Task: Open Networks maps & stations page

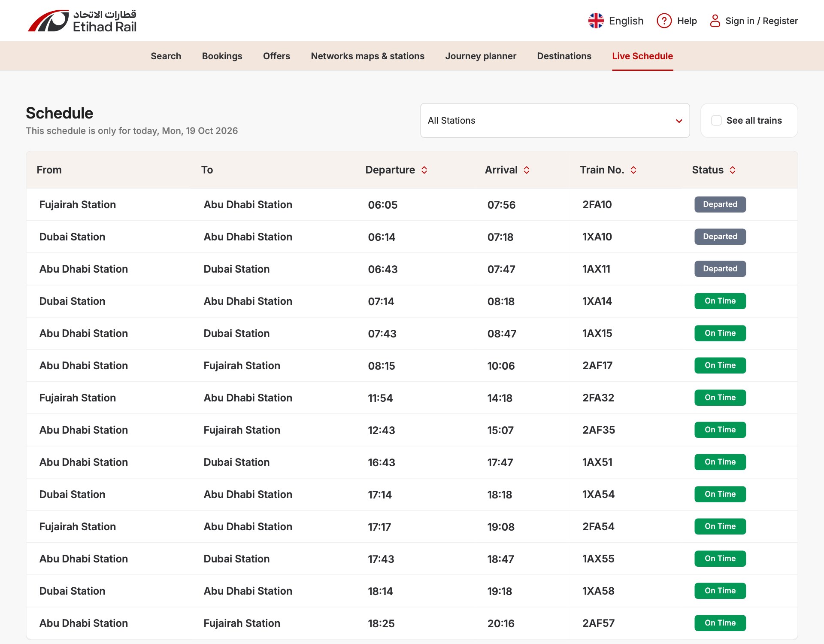Action: 367,56
